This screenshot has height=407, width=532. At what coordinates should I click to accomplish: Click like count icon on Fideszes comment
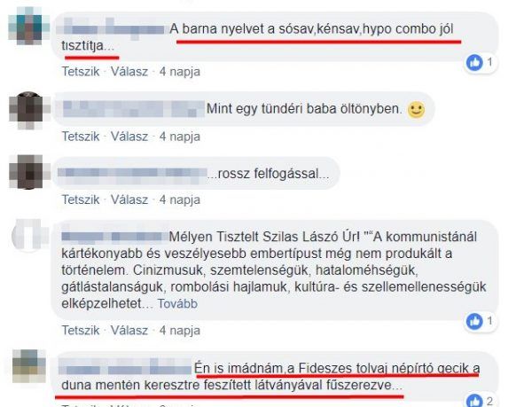click(474, 401)
